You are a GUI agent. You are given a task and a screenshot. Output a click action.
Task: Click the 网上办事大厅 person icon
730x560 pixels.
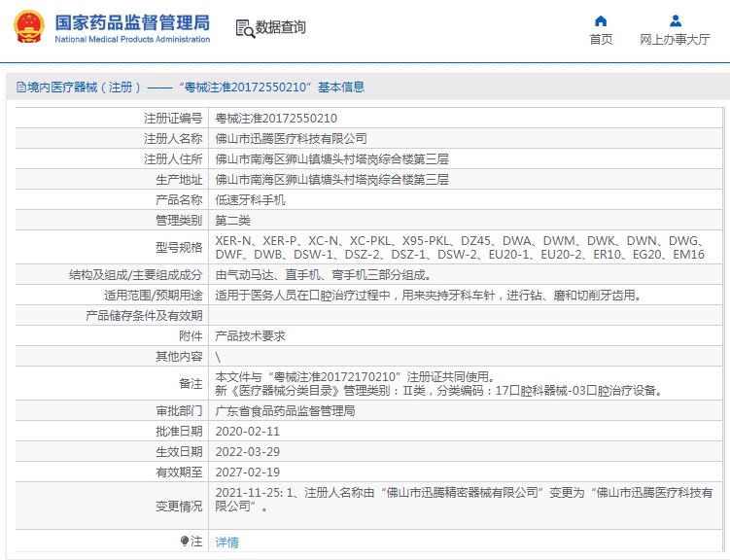675,20
